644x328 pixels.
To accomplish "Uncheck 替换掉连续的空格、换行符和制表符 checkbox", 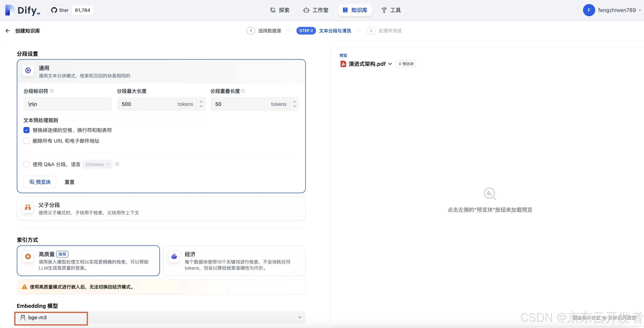I will tap(26, 130).
